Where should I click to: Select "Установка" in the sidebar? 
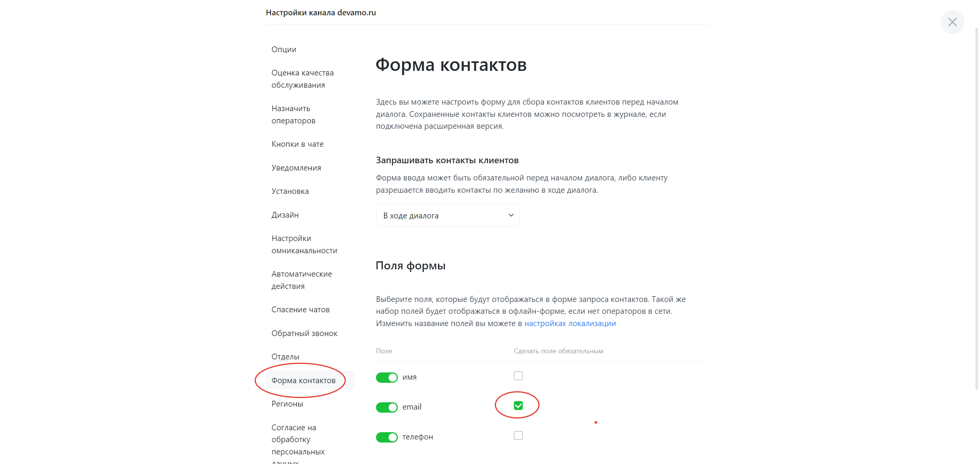click(x=290, y=191)
